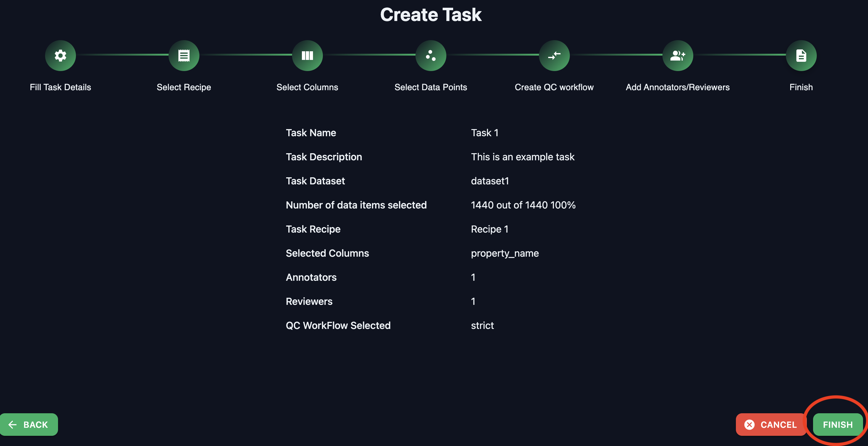868x446 pixels.
Task: Open Add Annotators/Reviewers step label
Action: (678, 87)
